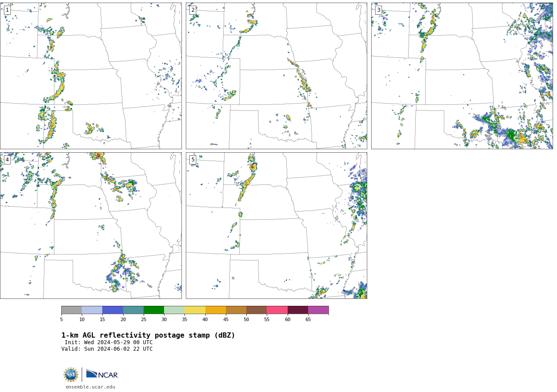Open ensemble member 4 reflectivity map

click(91, 225)
